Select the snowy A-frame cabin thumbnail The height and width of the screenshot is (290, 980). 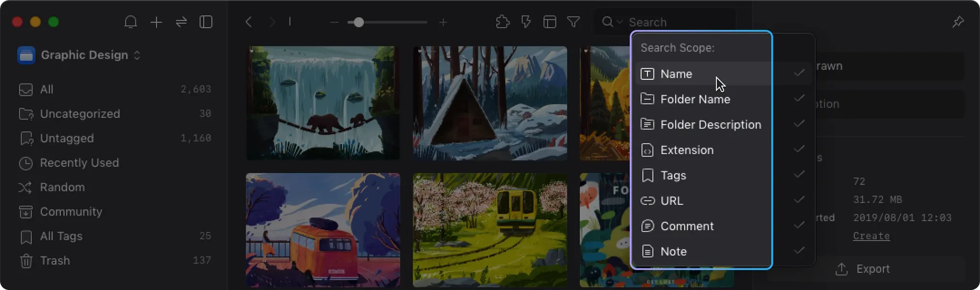tap(490, 103)
